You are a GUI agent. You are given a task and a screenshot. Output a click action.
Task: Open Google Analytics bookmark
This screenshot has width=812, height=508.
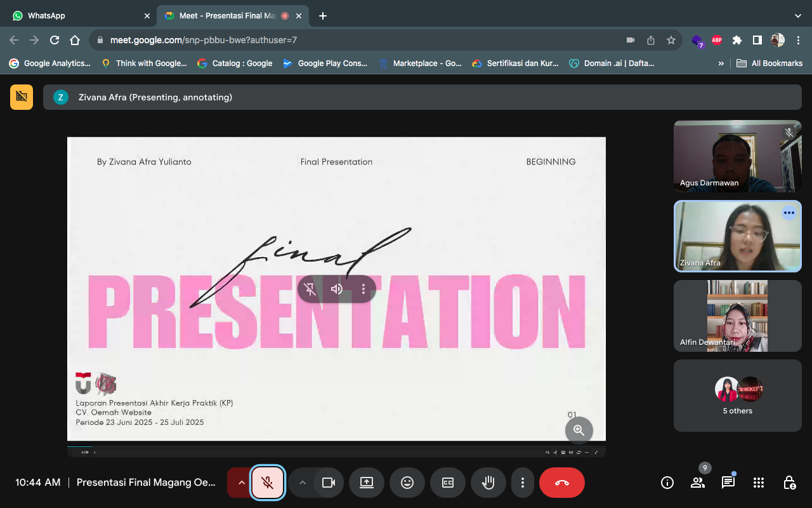50,63
